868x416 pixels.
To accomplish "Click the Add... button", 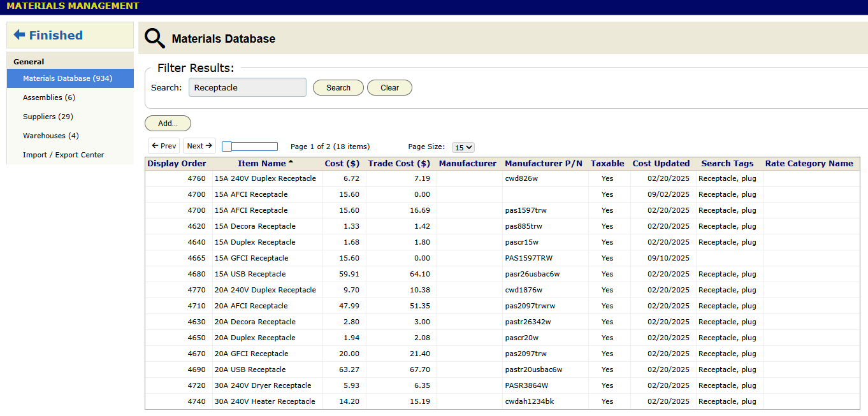I will 168,124.
